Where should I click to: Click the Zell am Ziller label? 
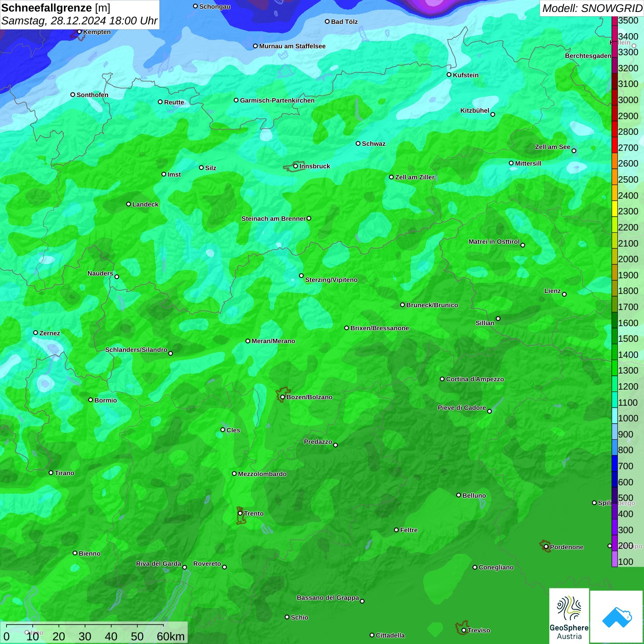click(x=414, y=177)
